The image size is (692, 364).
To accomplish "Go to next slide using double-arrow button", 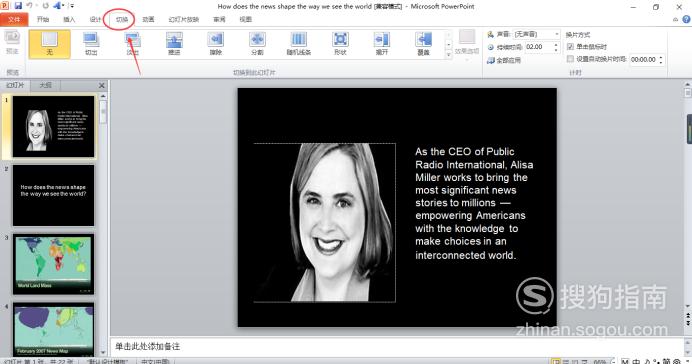I will coord(688,323).
